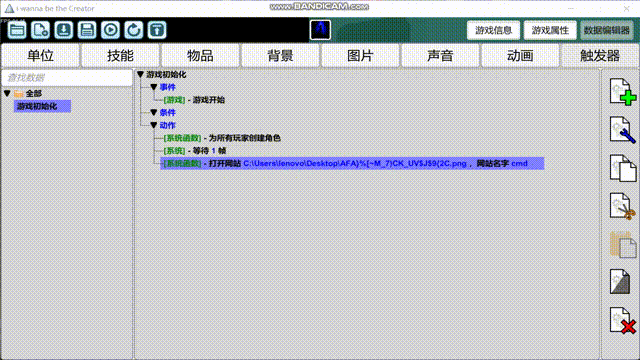Select the 打开网站 action row
Screen dimensions: 640x360
point(352,163)
